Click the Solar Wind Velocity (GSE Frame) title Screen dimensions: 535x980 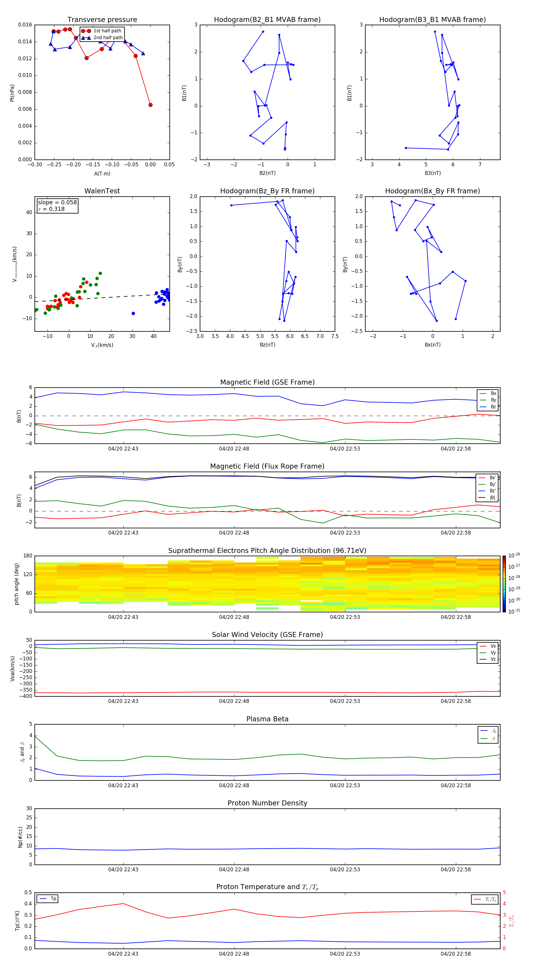coord(267,635)
